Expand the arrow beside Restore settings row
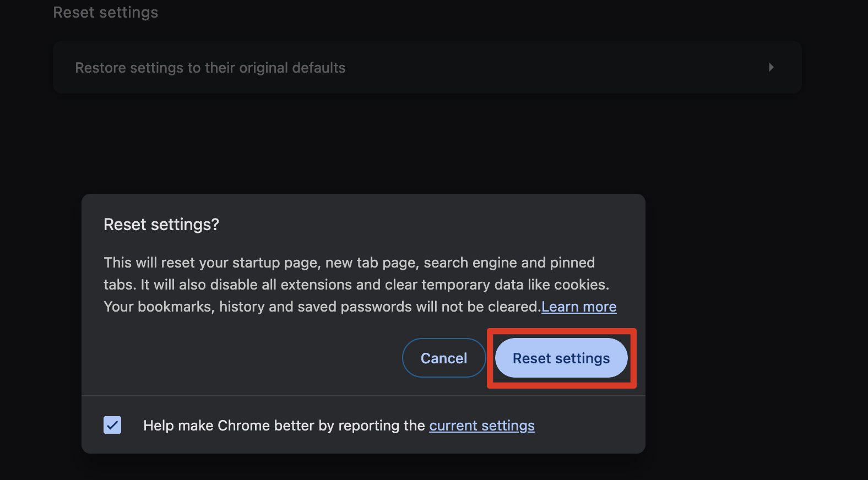 click(x=771, y=67)
